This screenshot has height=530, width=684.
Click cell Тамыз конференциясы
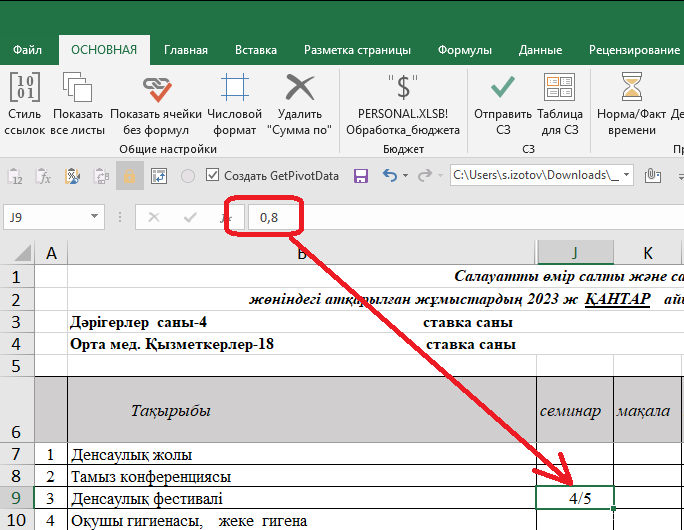point(302,476)
